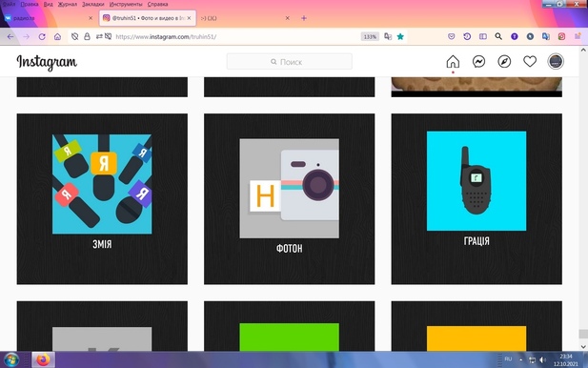
Task: Go forward one page
Action: point(27,37)
